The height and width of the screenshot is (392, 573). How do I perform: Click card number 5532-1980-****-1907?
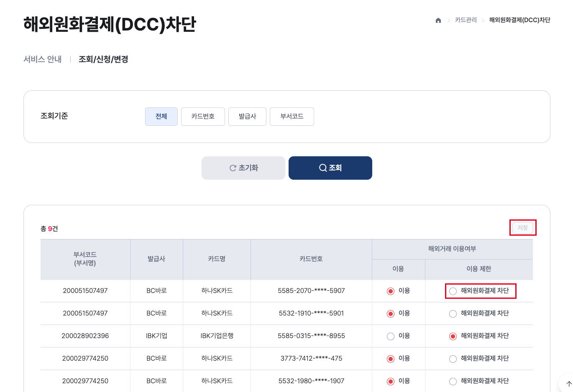tap(311, 381)
